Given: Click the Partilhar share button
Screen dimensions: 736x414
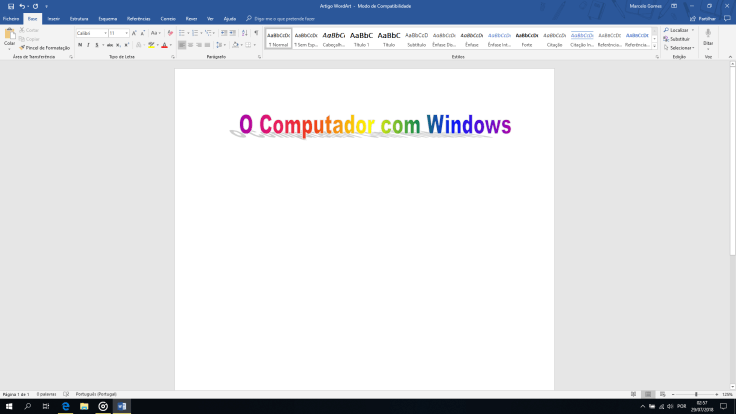Looking at the screenshot, I should click(708, 18).
